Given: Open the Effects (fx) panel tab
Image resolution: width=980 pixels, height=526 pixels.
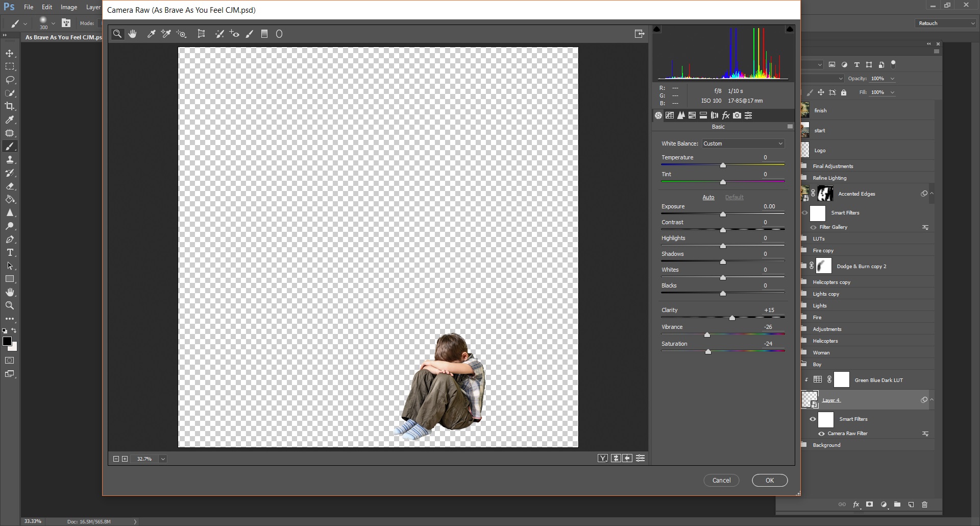Looking at the screenshot, I should [x=726, y=115].
